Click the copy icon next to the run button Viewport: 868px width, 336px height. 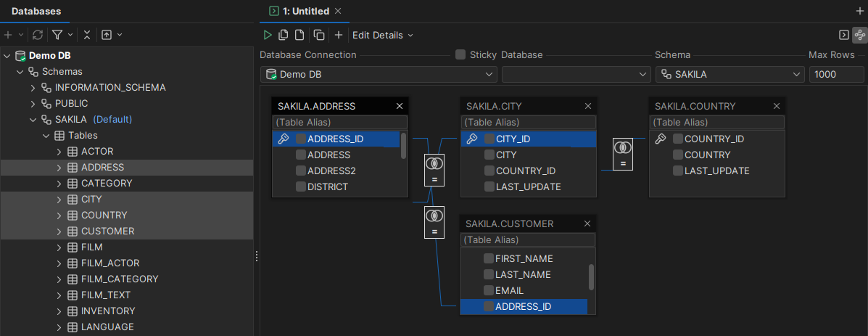[284, 35]
